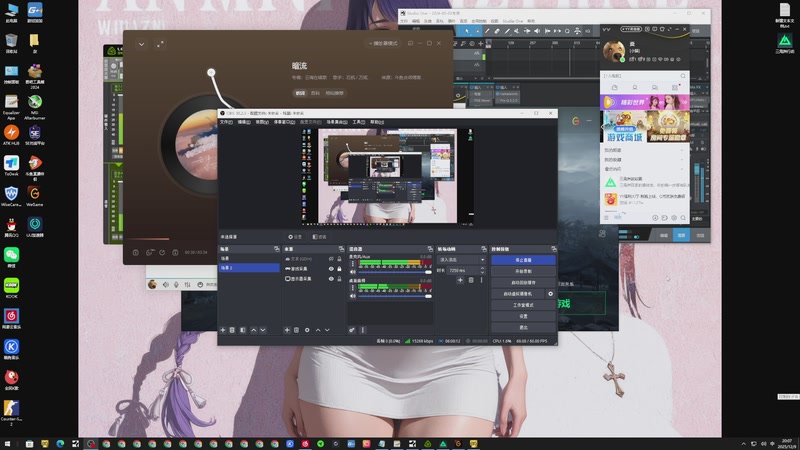800x450 pixels.
Task: Open the first menu in OBS menu bar
Action: pyautogui.click(x=226, y=122)
